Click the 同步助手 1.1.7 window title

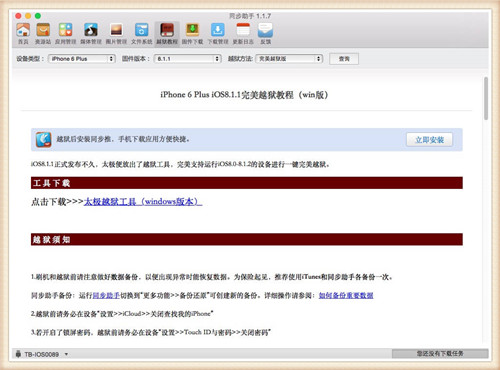[250, 16]
